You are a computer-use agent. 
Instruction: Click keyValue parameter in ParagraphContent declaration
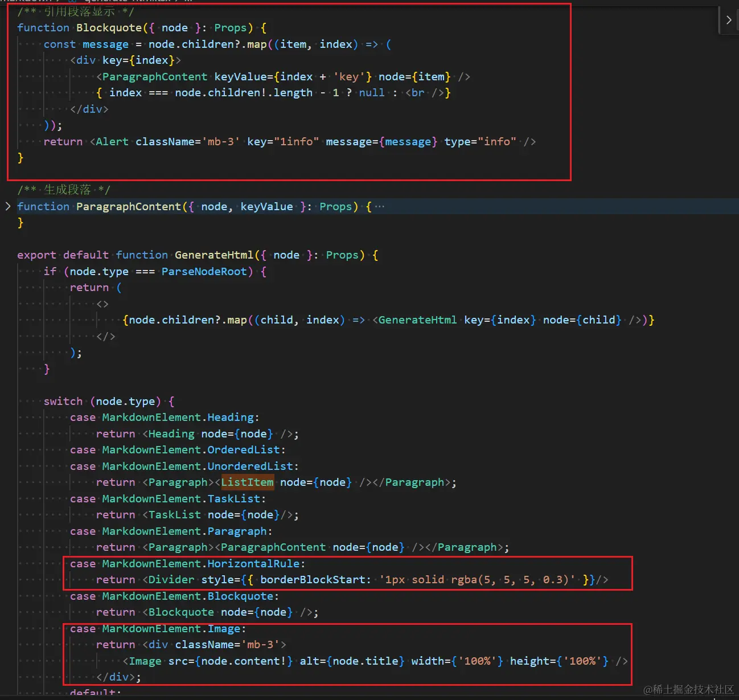(267, 207)
